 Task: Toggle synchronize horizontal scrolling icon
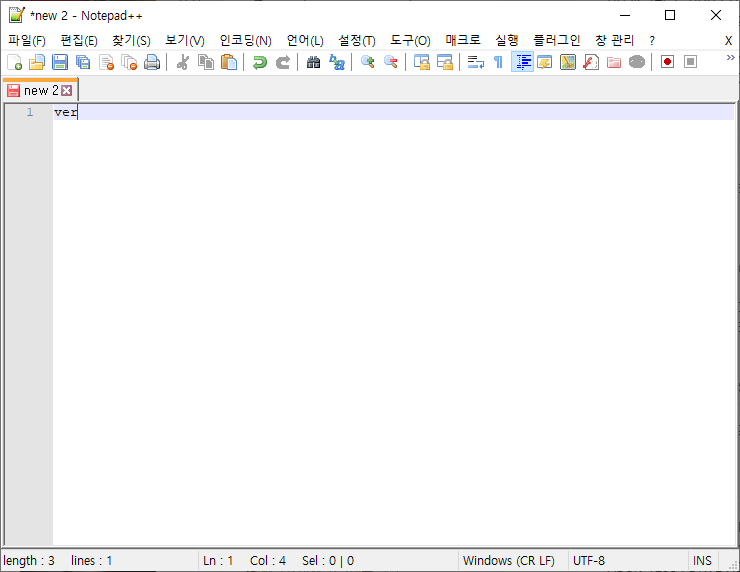(445, 62)
